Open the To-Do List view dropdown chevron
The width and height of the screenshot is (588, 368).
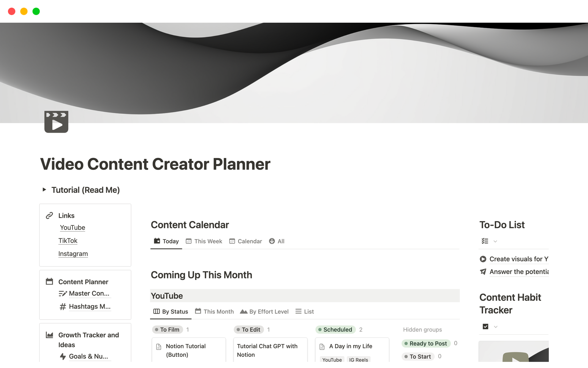click(495, 241)
